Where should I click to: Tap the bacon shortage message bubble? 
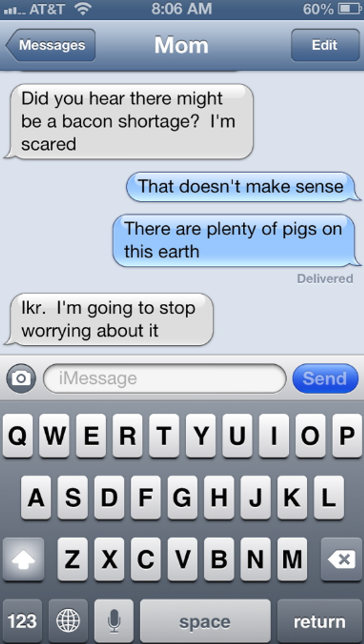[x=129, y=121]
